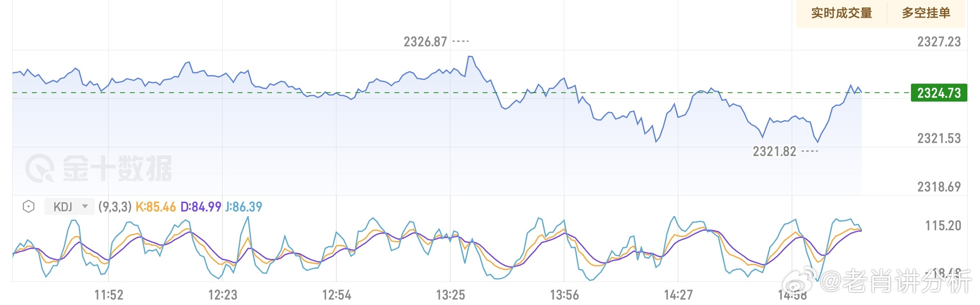Click the 2327.23 price axis label
980x305 pixels.
point(939,42)
